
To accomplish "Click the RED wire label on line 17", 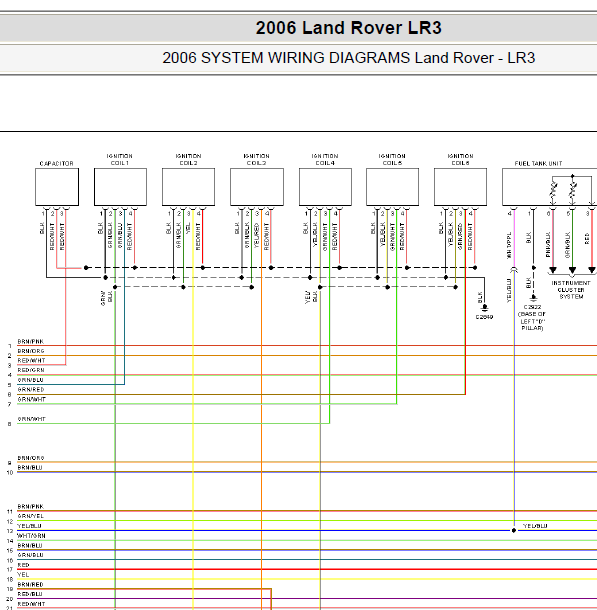I will pyautogui.click(x=23, y=565).
